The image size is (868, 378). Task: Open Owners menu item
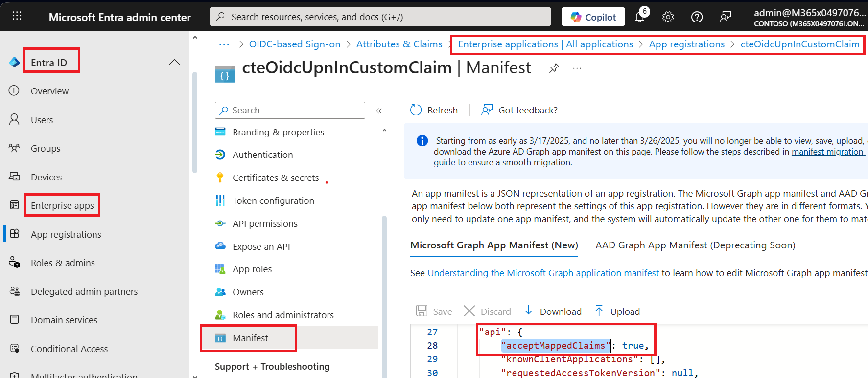248,292
